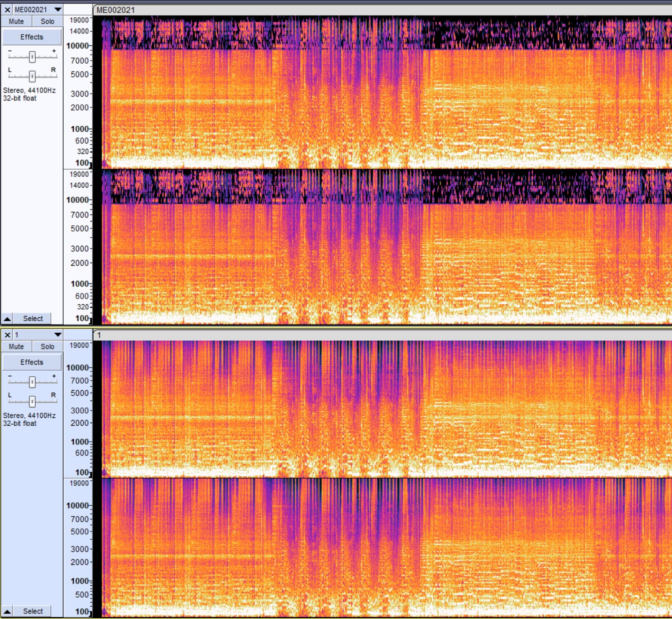This screenshot has height=619, width=672.
Task: Click the L/R pan slider on the ME002021 track
Action: [32, 76]
